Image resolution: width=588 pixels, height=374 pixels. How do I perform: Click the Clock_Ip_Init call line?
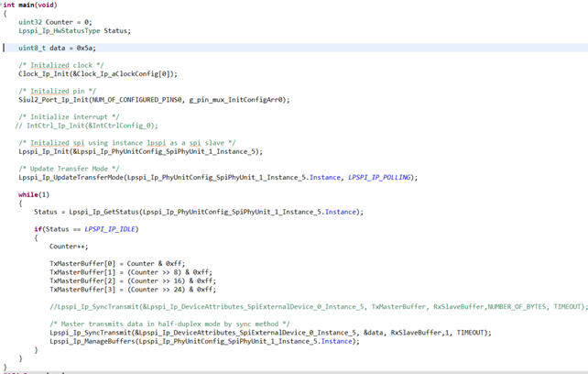98,74
